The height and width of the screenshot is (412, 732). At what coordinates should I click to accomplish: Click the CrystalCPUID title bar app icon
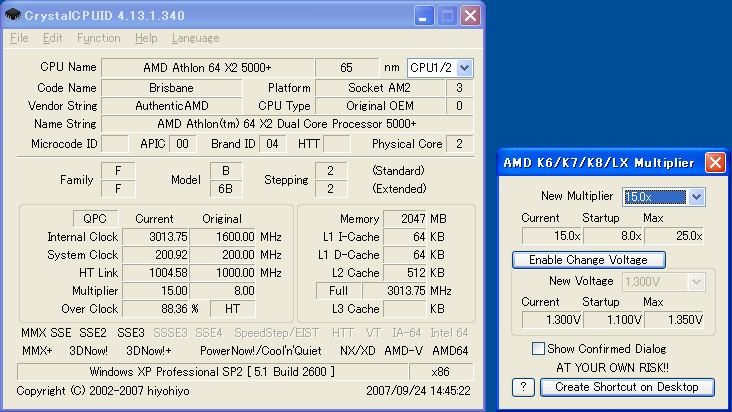pyautogui.click(x=12, y=15)
